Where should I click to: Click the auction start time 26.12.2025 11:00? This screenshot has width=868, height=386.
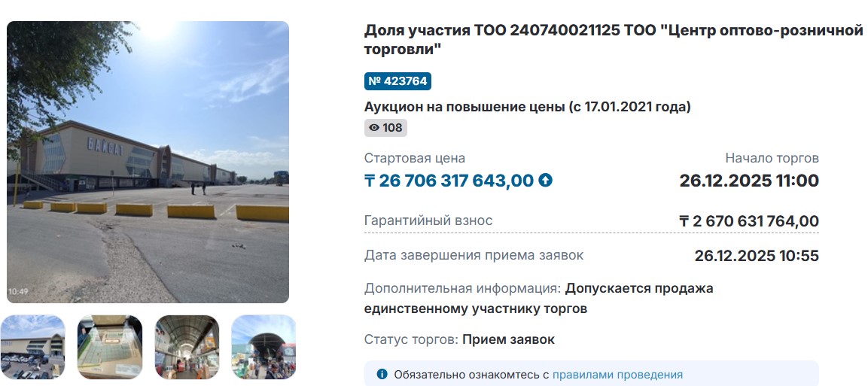pos(748,181)
